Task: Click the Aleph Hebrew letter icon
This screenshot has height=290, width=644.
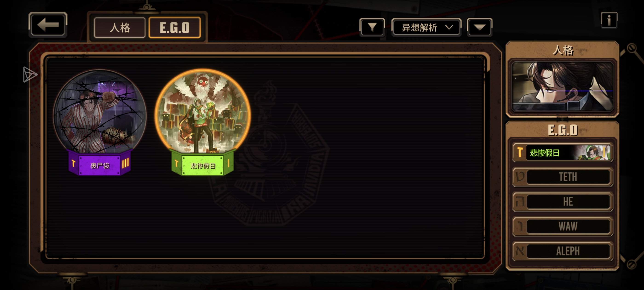Action: (520, 251)
